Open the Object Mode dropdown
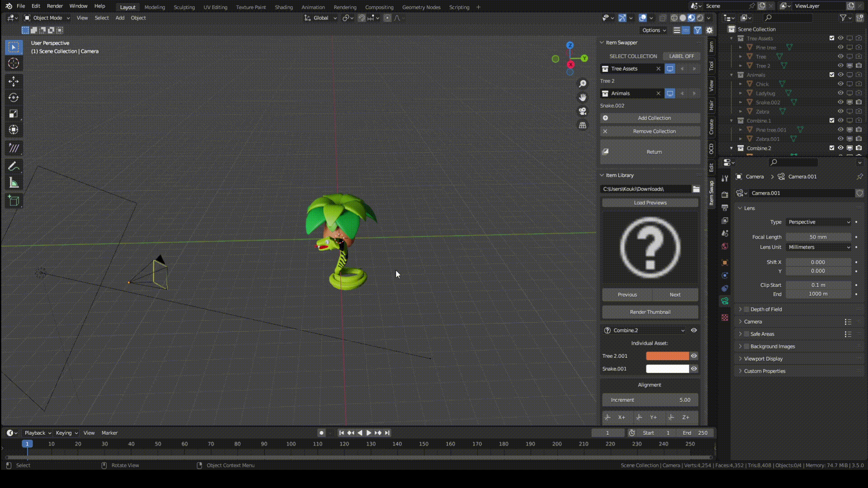868x488 pixels. [47, 18]
